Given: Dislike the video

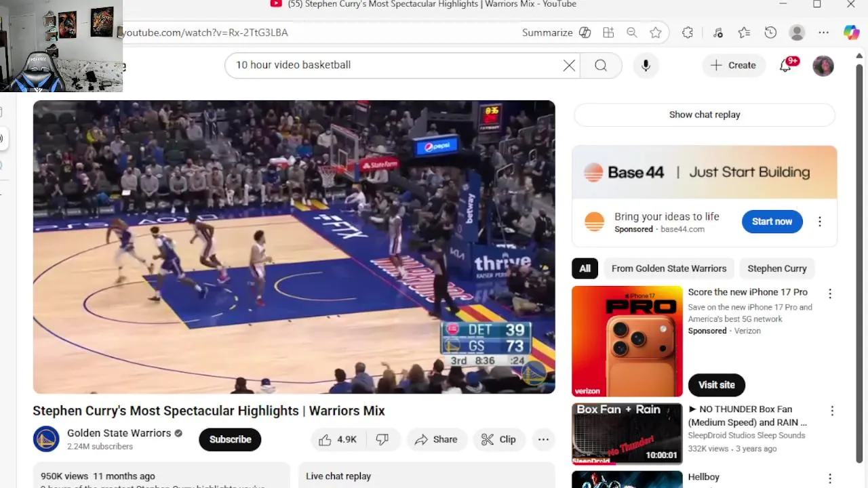Looking at the screenshot, I should [382, 439].
